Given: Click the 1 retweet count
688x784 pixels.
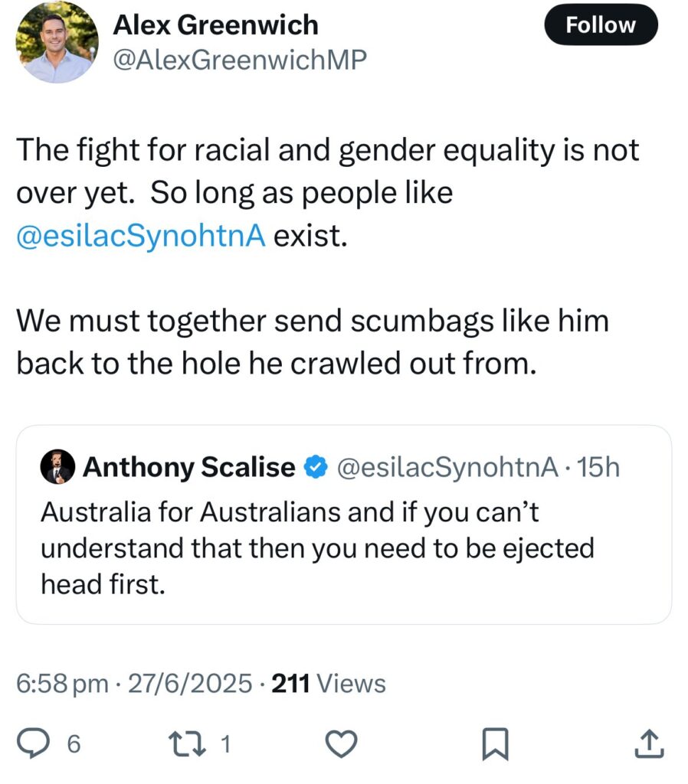Looking at the screenshot, I should [226, 744].
